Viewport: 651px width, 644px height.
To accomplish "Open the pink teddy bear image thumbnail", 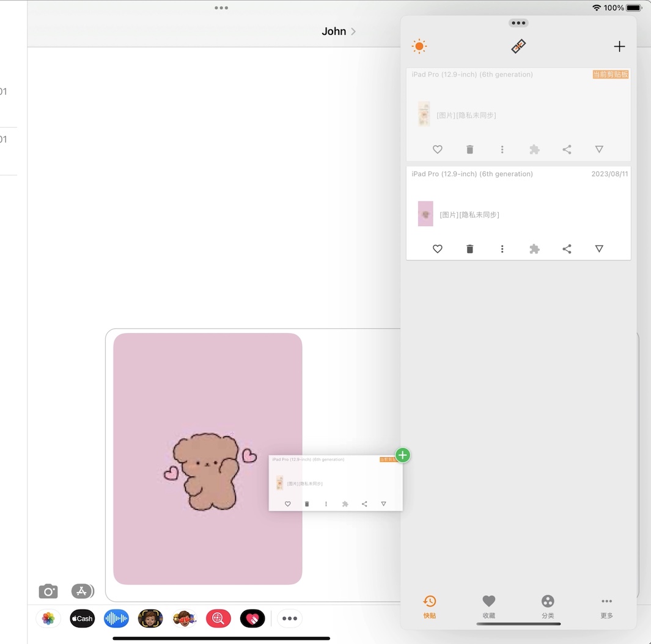I will coord(208,458).
